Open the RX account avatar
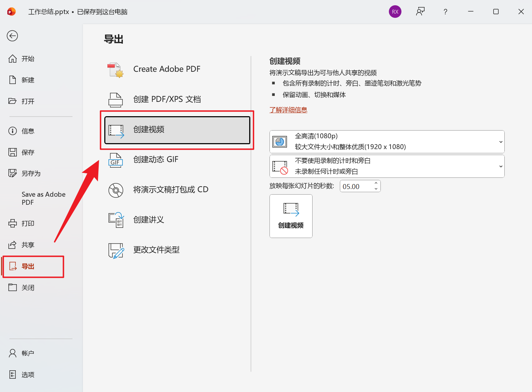Screen dimensions: 532x392 coord(395,11)
